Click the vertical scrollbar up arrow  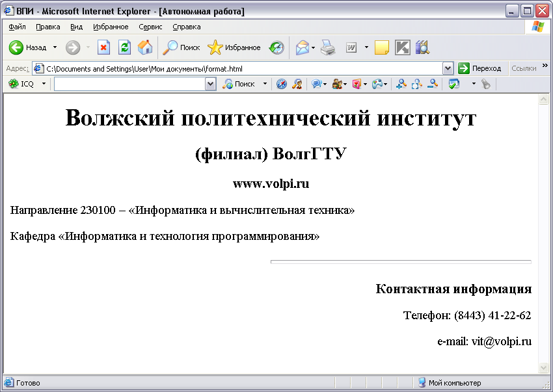tap(543, 99)
